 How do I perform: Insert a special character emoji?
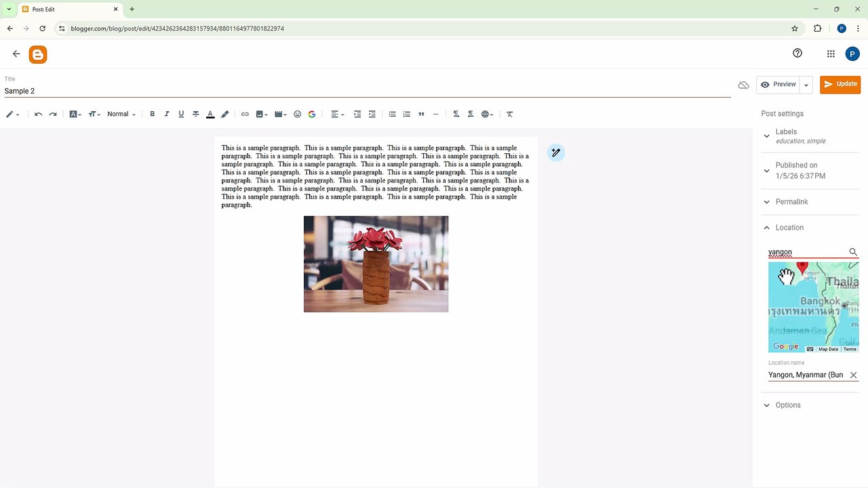coord(297,115)
